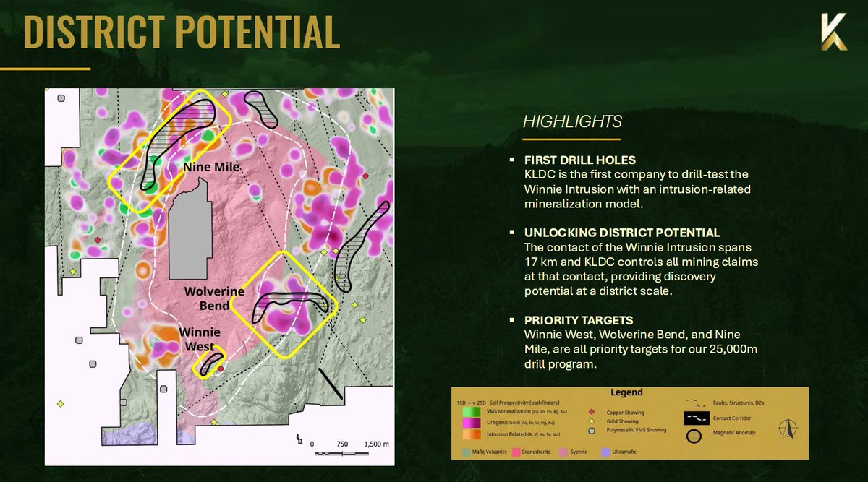Select the Gold Showing yellow diamond legend icon
The width and height of the screenshot is (868, 482).
(592, 421)
